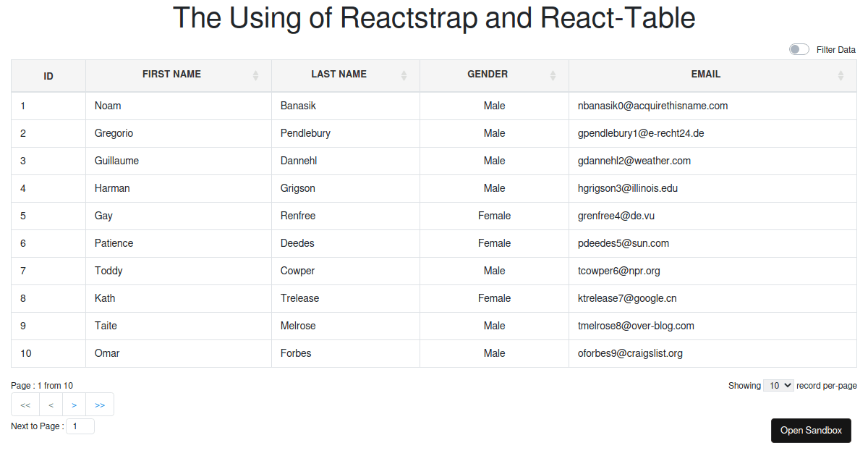Click the oforbes9@craigslist.org email cell
Screen dimensions: 868x456
630,353
